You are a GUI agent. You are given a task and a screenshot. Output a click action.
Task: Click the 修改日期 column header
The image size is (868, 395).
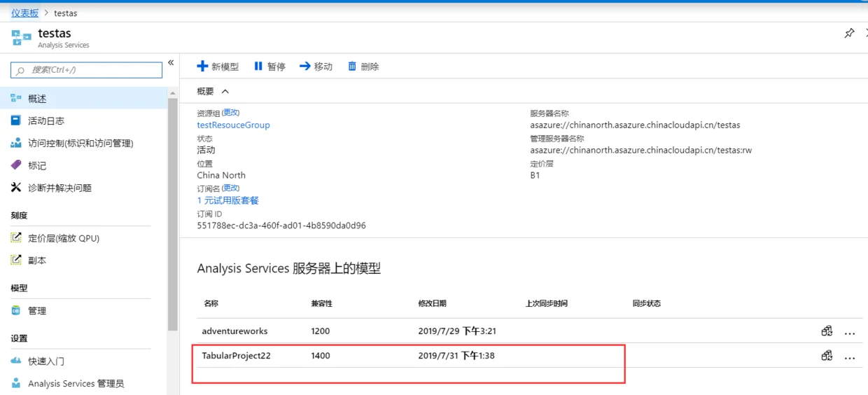tap(433, 303)
